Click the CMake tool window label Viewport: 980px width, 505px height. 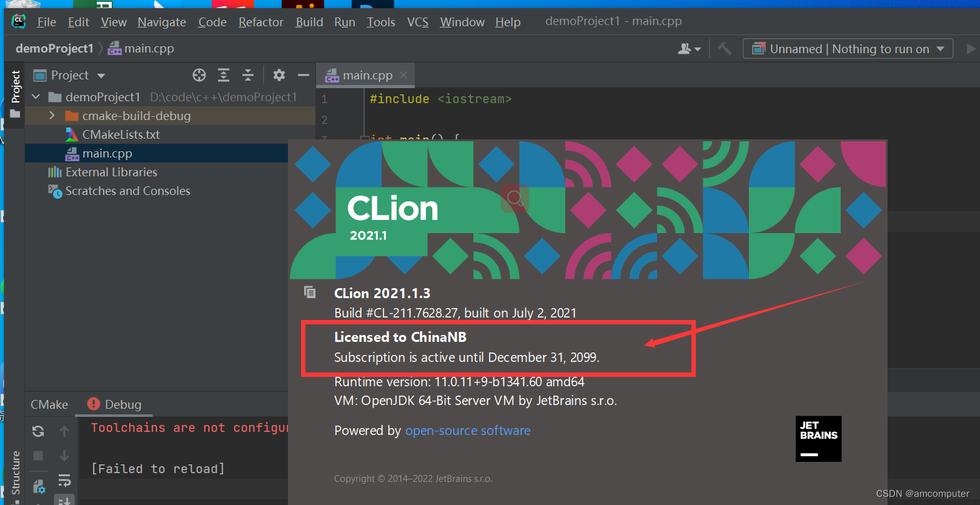coord(49,404)
